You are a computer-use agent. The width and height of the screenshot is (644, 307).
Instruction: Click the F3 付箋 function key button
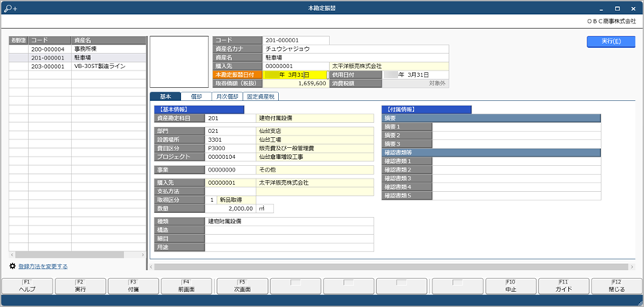click(x=133, y=286)
